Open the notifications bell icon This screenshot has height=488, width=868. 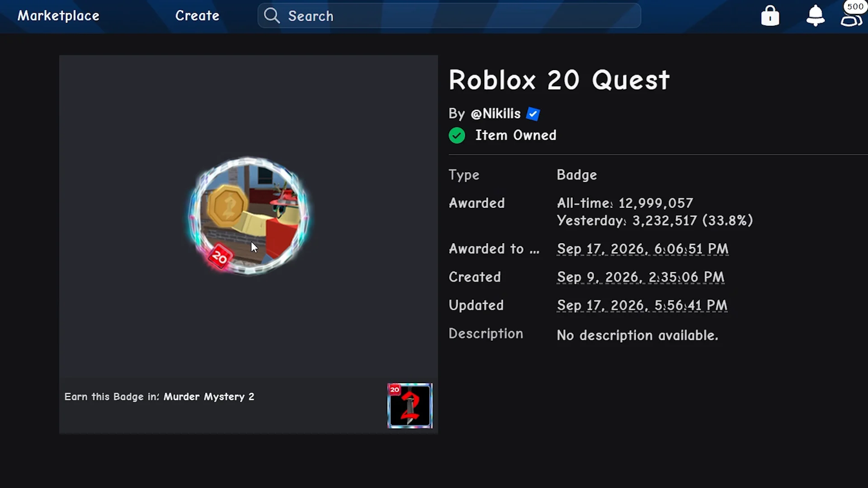(815, 16)
